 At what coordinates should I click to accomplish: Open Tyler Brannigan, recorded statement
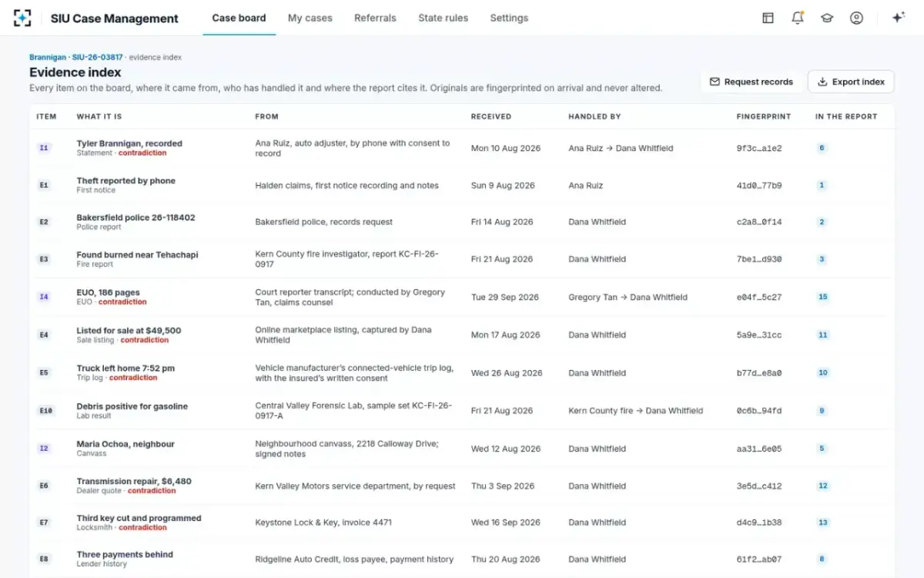click(x=129, y=143)
